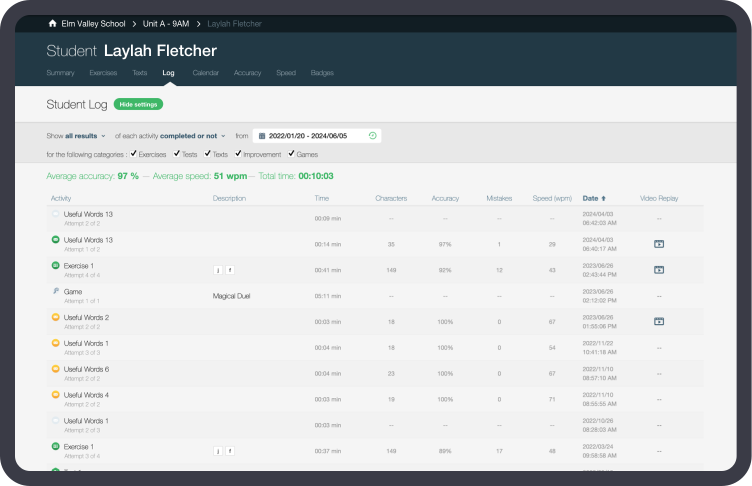
Task: Click the home icon in breadcrumb
Action: tap(52, 23)
